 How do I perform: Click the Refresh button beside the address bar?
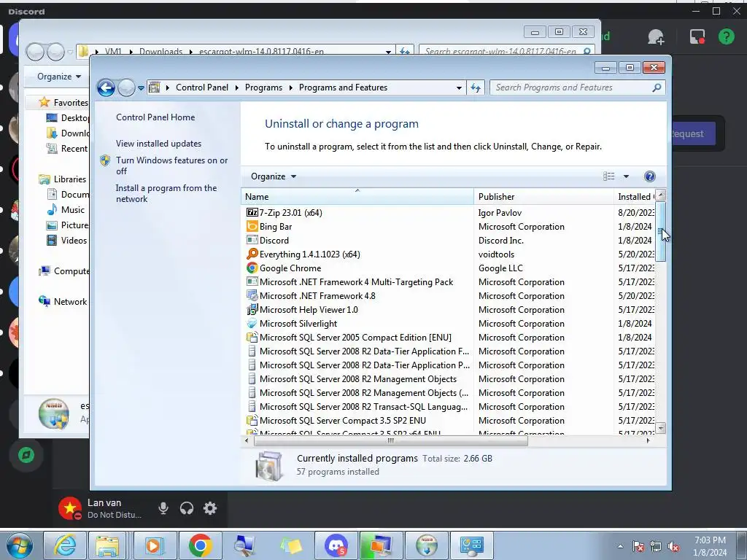coord(476,87)
